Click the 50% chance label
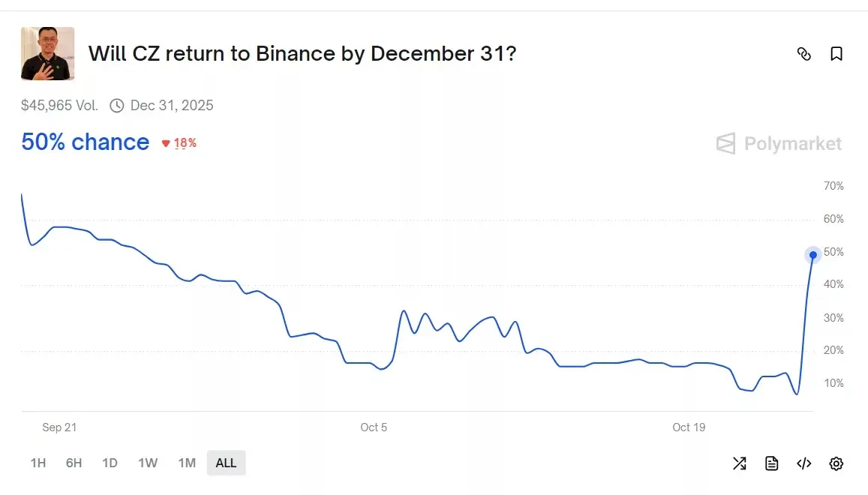This screenshot has width=868, height=495. coord(85,142)
